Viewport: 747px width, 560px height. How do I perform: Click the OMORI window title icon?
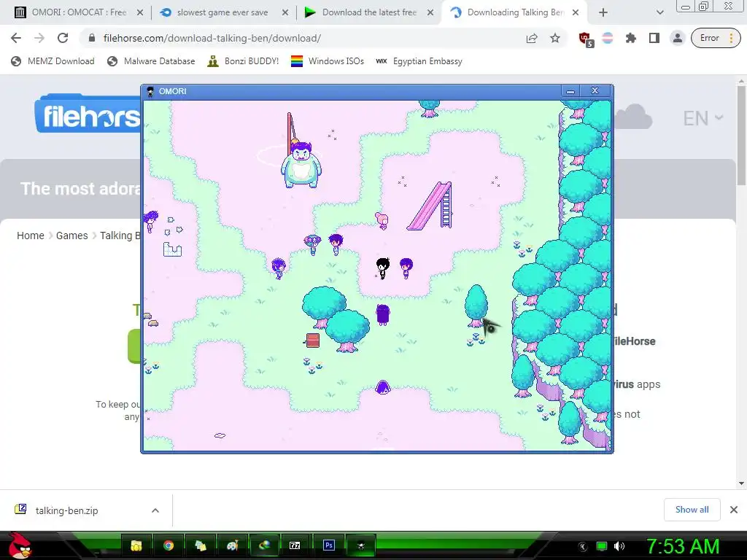click(150, 91)
